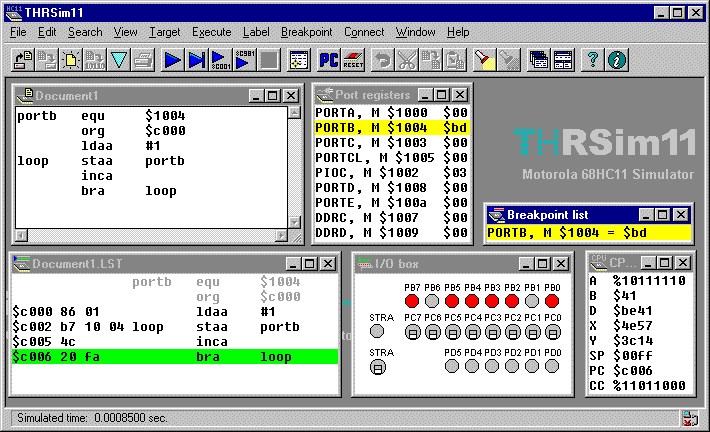The height and width of the screenshot is (432, 710).
Task: Click the open file toolbar icon
Action: [x=23, y=60]
